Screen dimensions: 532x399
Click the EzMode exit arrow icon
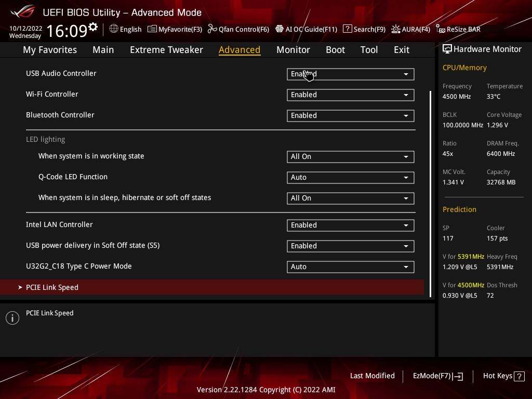coord(458,376)
